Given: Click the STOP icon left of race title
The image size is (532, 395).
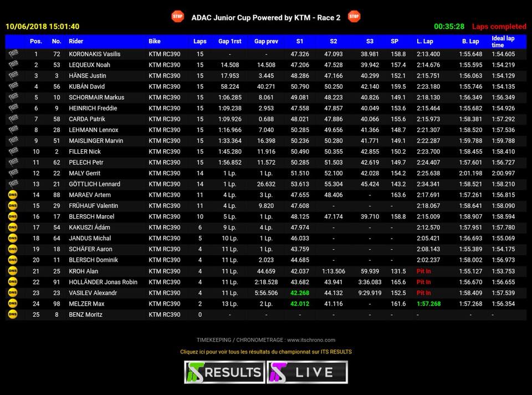Looking at the screenshot, I should coord(178,16).
